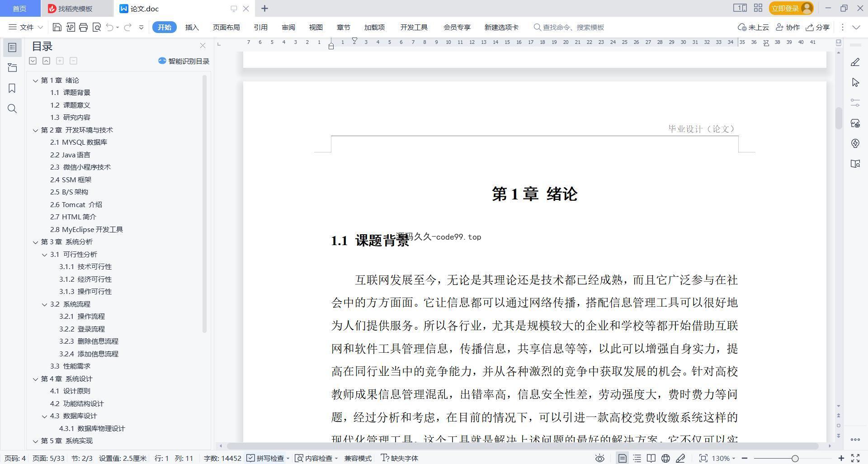Open a new tab with plus button
The image size is (868, 464).
coord(264,8)
